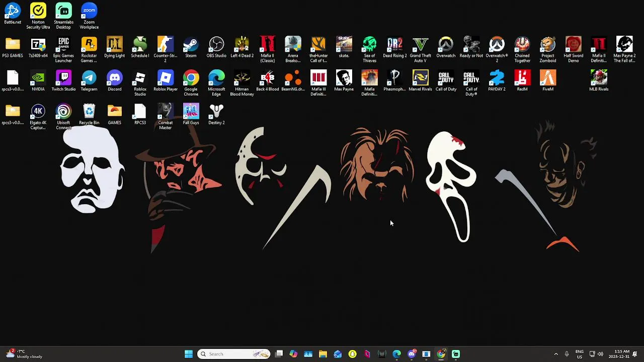Select the Phasmophobia desktop icon
The width and height of the screenshot is (644, 362).
395,81
